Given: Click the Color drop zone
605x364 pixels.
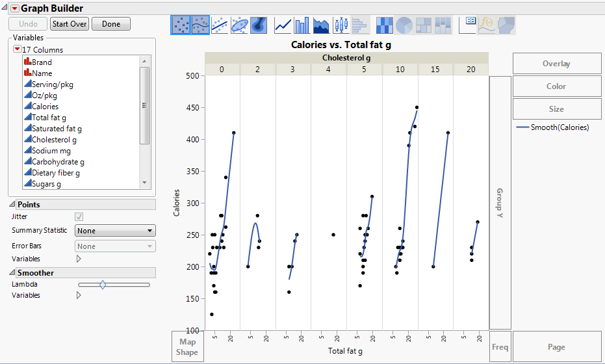Looking at the screenshot, I should [x=557, y=86].
